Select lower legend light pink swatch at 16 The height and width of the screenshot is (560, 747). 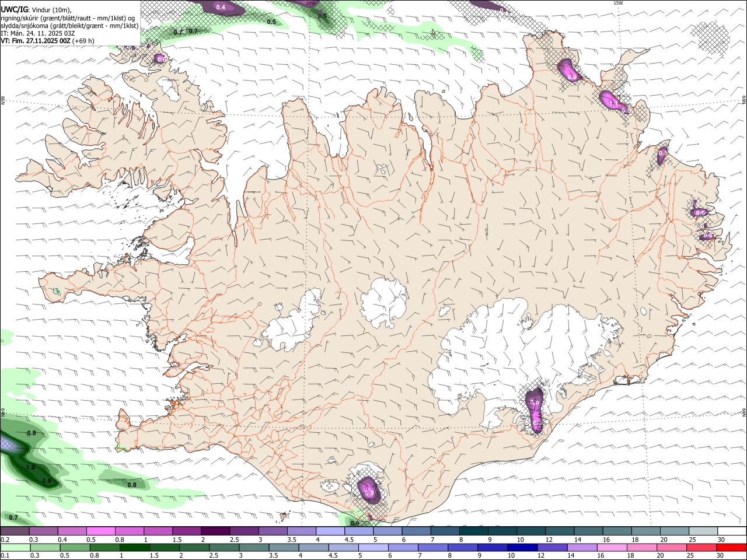point(612,547)
